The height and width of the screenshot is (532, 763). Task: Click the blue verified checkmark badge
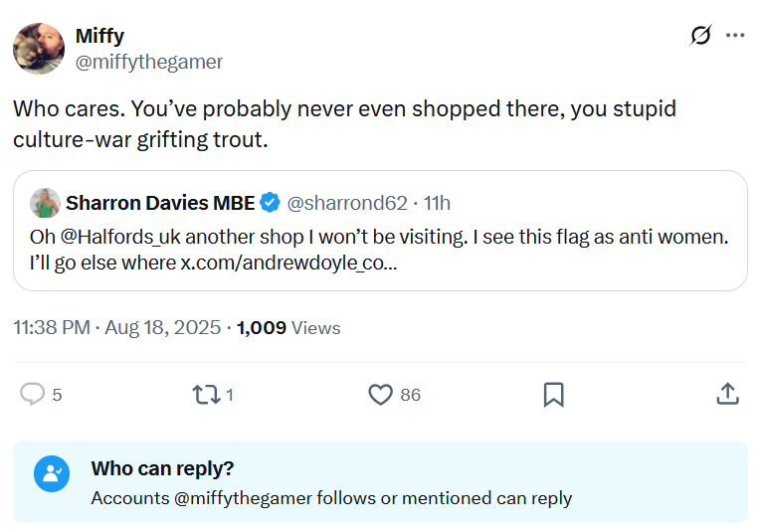point(270,203)
